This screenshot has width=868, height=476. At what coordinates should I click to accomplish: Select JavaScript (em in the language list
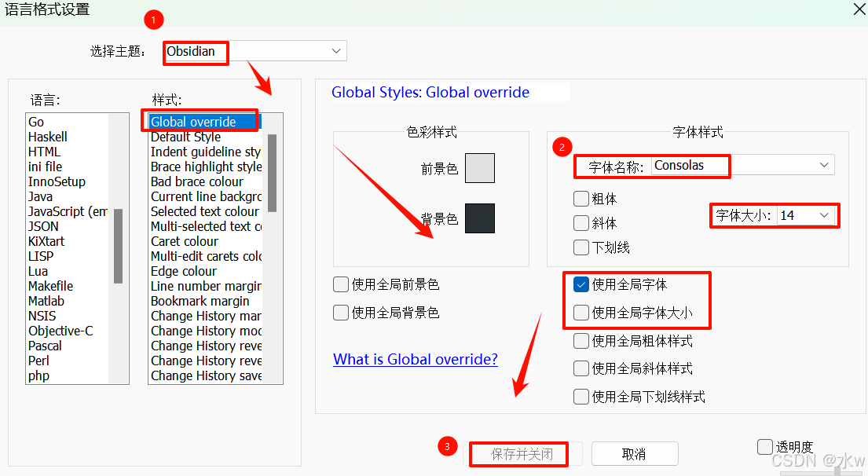68,211
